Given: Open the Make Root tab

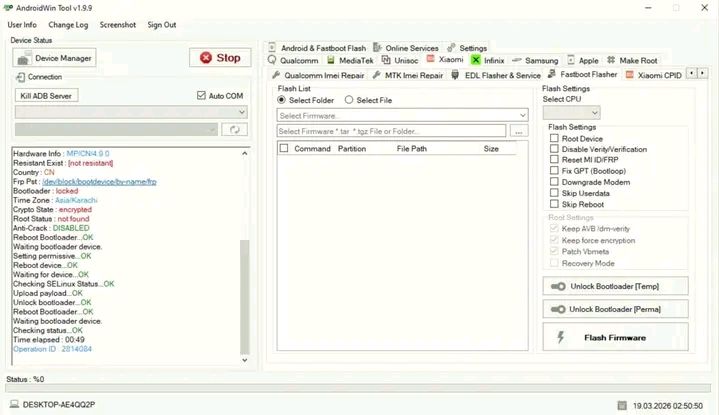Looking at the screenshot, I should pos(632,61).
